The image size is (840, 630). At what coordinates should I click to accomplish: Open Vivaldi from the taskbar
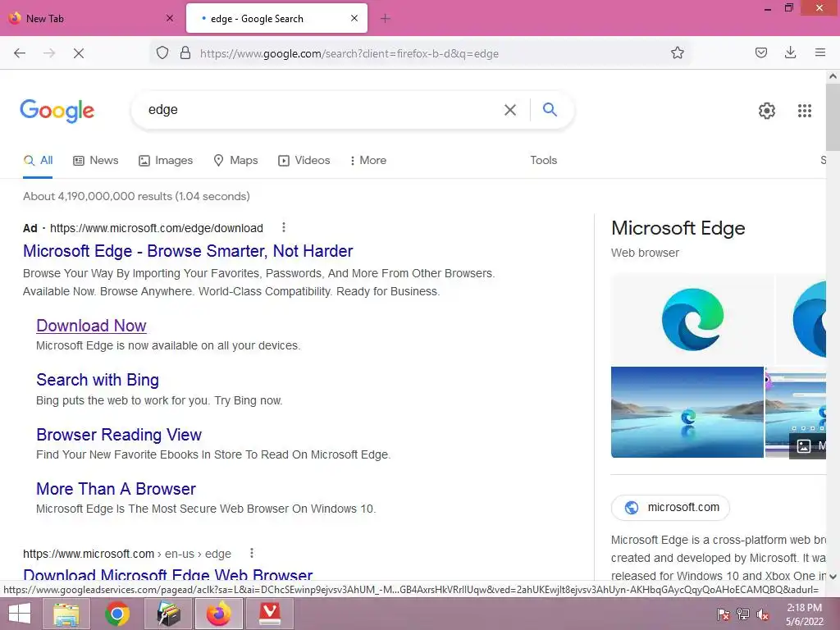(269, 614)
